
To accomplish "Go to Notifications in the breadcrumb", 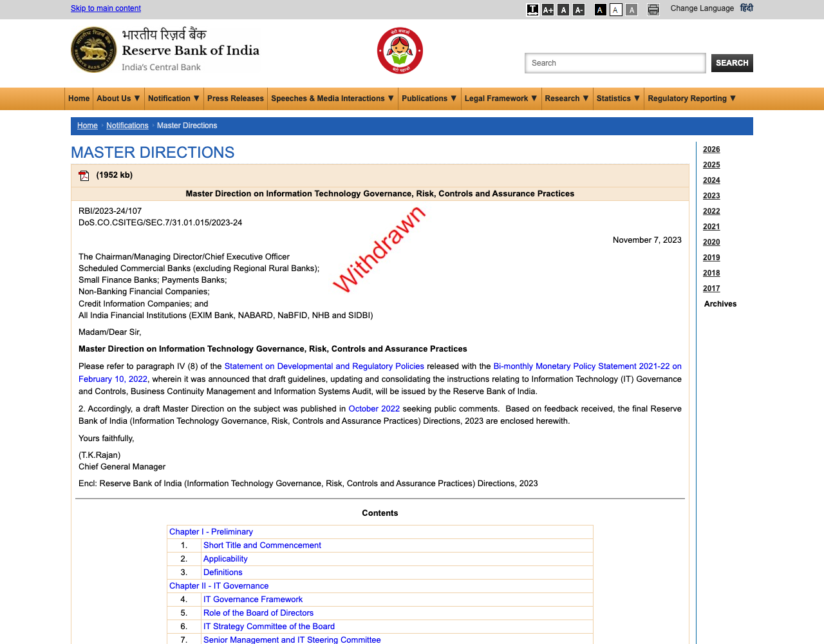I will click(127, 126).
